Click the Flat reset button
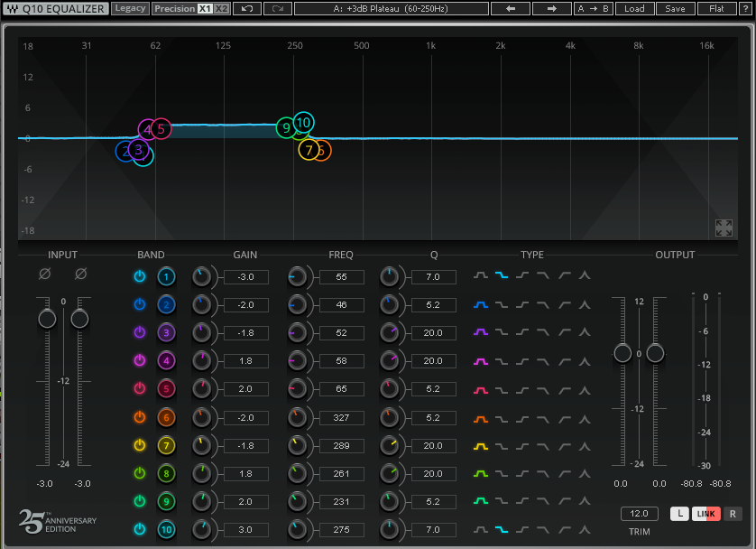The image size is (756, 549). pyautogui.click(x=716, y=9)
